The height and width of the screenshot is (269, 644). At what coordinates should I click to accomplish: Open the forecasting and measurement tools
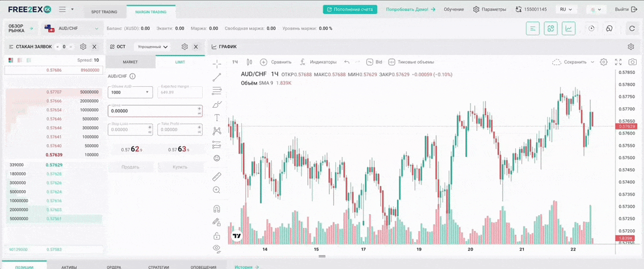(x=217, y=145)
